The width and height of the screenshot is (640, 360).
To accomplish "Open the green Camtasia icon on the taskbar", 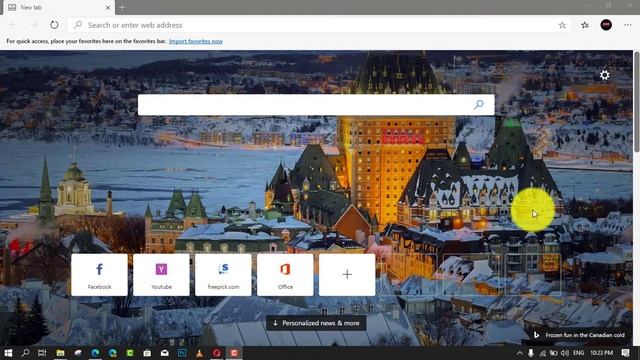I will [130, 353].
